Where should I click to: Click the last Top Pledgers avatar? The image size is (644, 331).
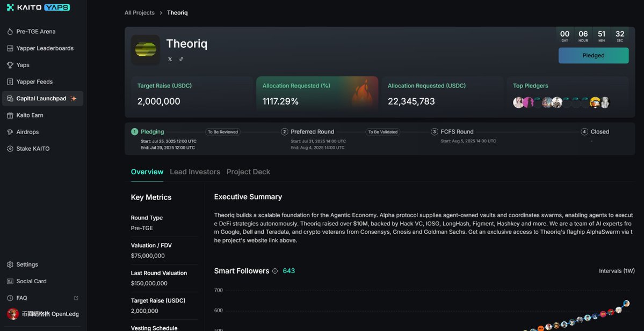point(605,102)
